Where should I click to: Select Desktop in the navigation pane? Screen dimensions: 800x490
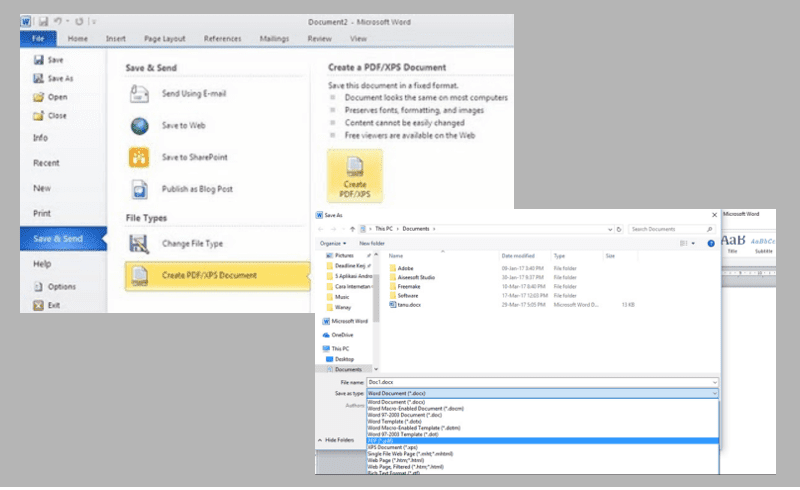[x=344, y=359]
